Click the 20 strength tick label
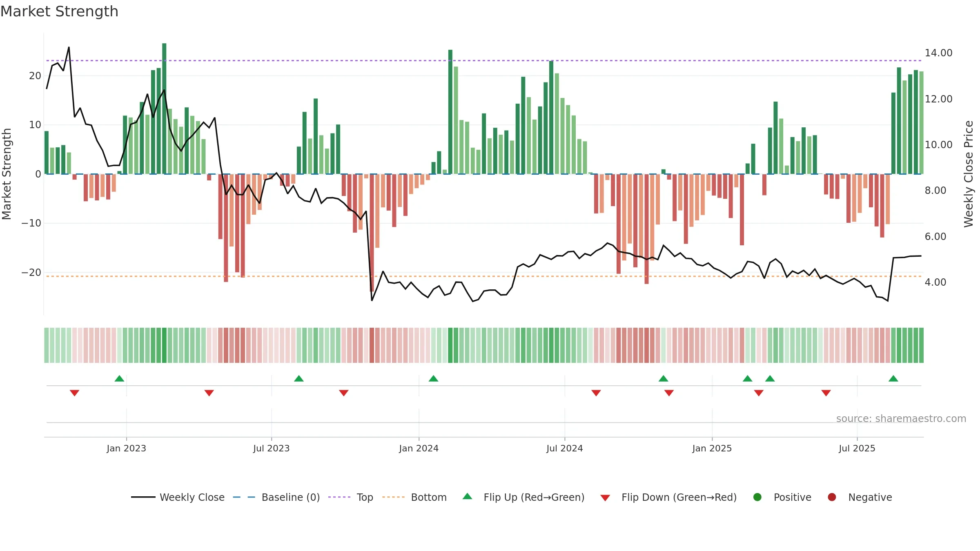This screenshot has height=551, width=980. tap(35, 76)
